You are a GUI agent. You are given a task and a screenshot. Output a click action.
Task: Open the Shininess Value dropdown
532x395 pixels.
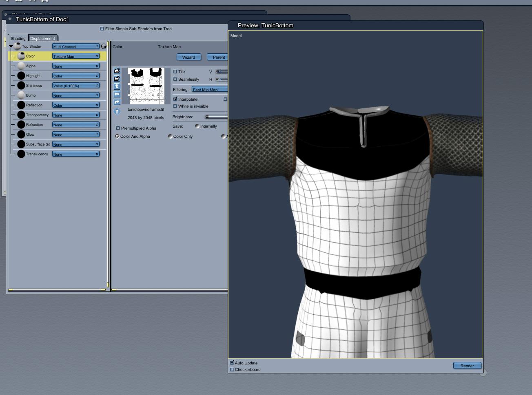click(75, 86)
